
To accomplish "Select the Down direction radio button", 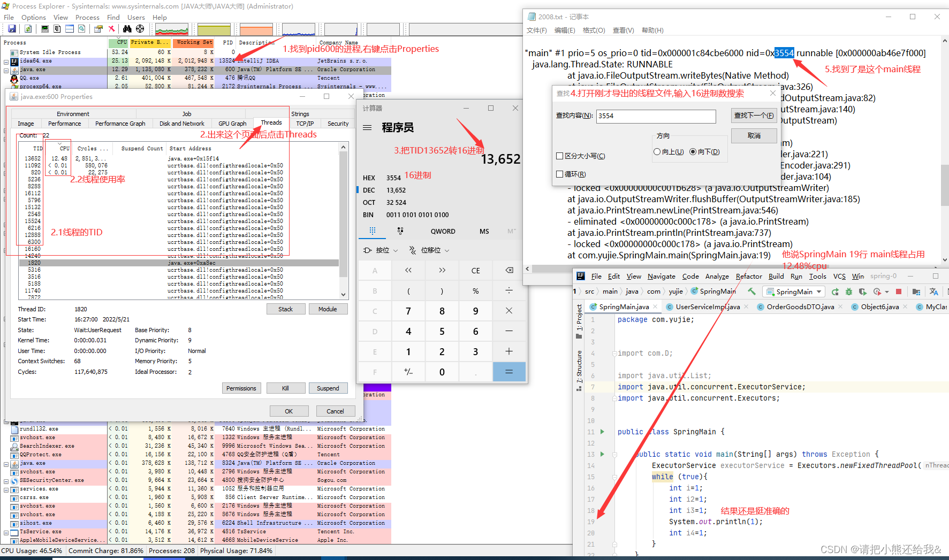I will 693,152.
